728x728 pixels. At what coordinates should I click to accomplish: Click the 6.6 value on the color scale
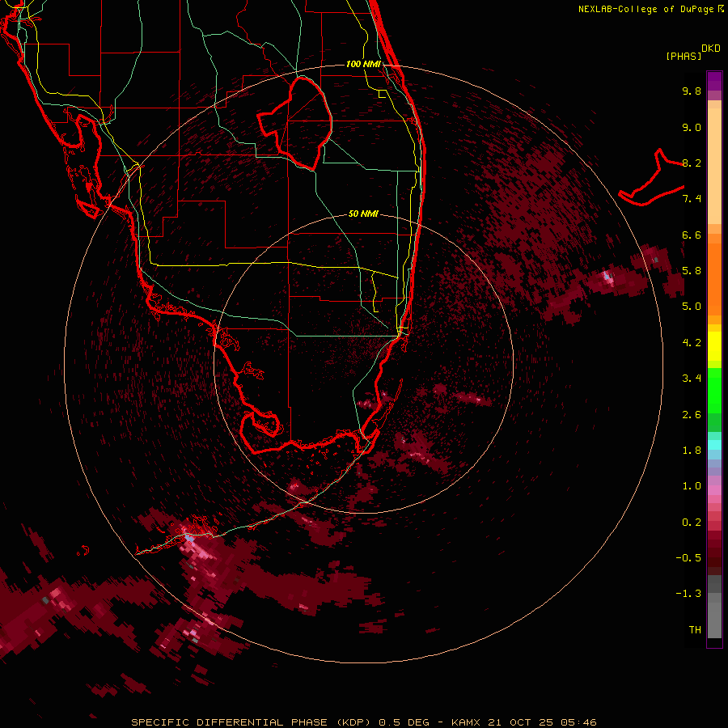pos(692,235)
